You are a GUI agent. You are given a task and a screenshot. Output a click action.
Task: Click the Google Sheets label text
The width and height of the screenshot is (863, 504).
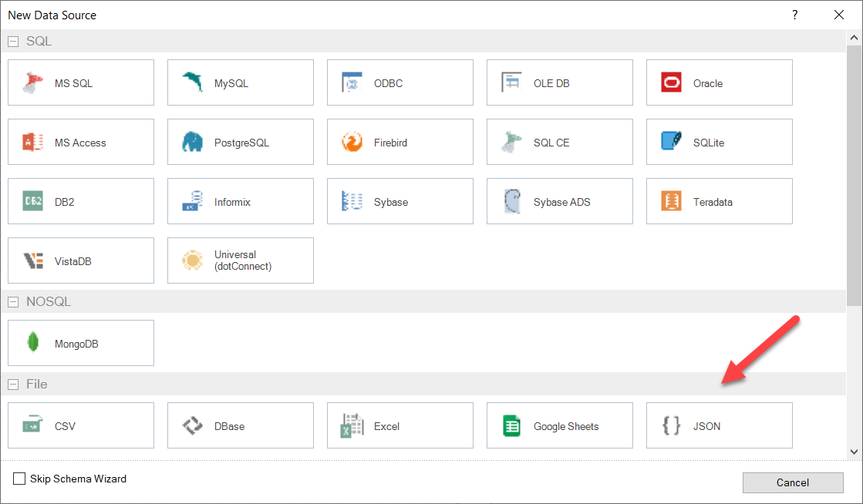point(566,426)
